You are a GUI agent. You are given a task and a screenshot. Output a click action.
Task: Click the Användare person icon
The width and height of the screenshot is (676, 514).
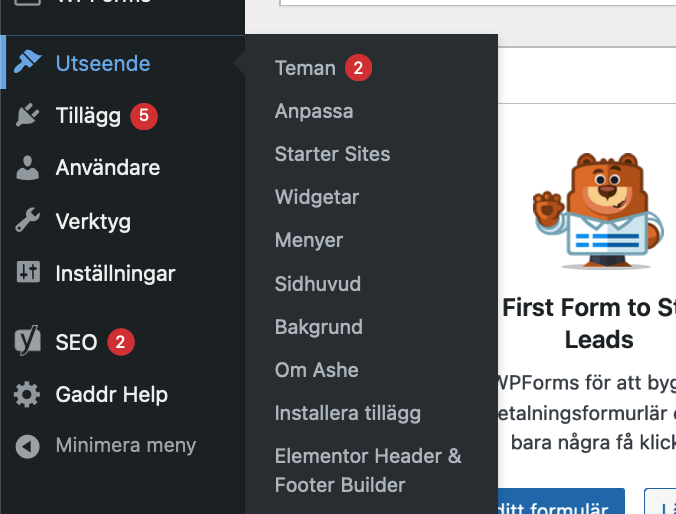tap(28, 168)
